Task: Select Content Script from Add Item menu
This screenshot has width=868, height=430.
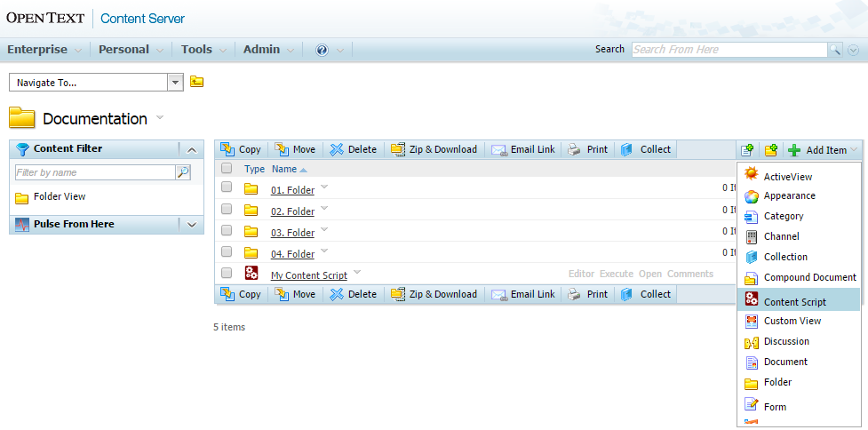Action: coord(799,299)
